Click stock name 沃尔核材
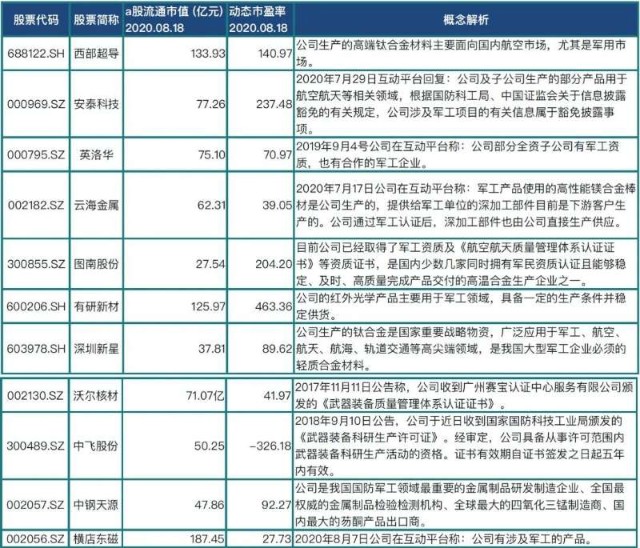 pos(96,395)
